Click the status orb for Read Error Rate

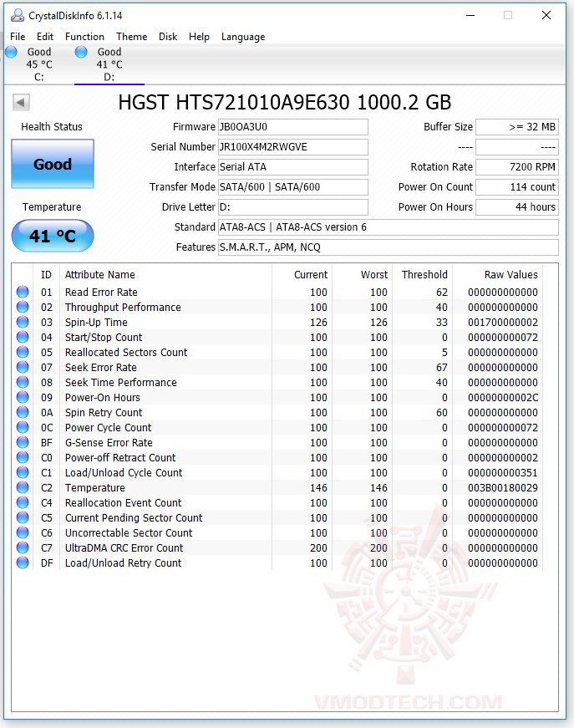tap(23, 292)
